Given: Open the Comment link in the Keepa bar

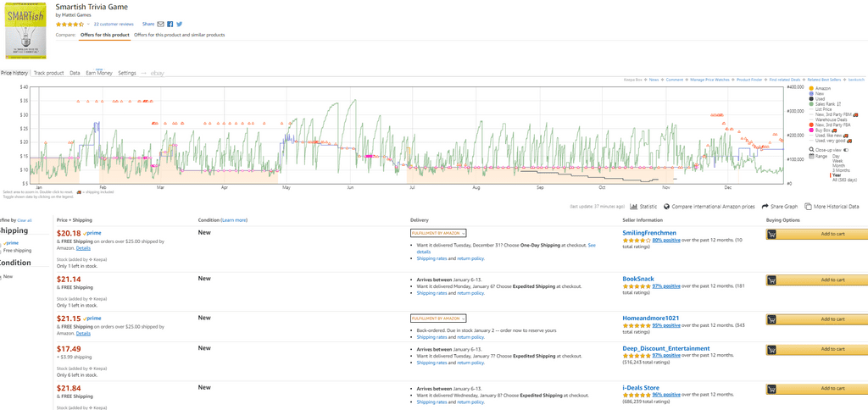Looking at the screenshot, I should tap(675, 80).
